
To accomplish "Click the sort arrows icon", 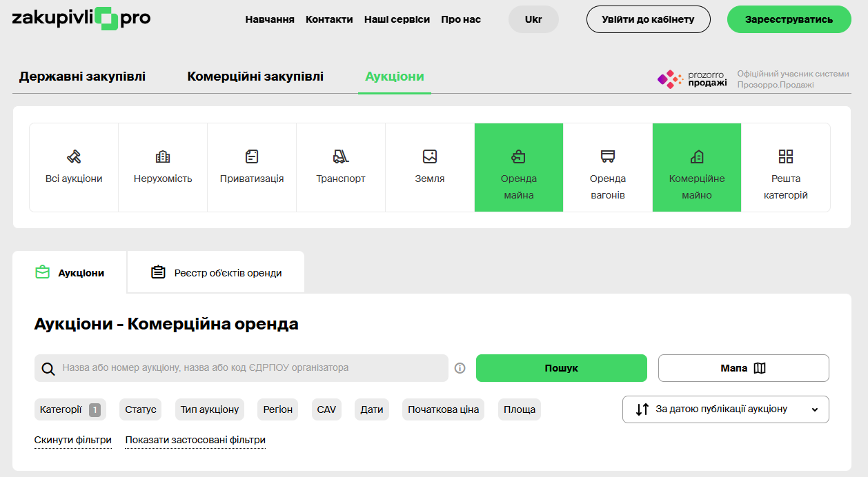I will click(642, 409).
